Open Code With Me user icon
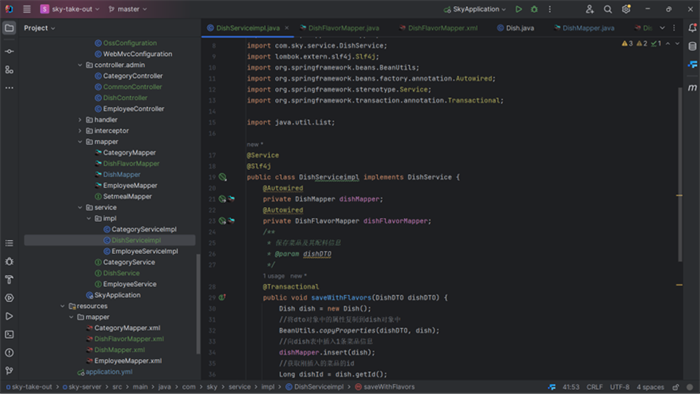The image size is (700, 394). click(x=589, y=9)
